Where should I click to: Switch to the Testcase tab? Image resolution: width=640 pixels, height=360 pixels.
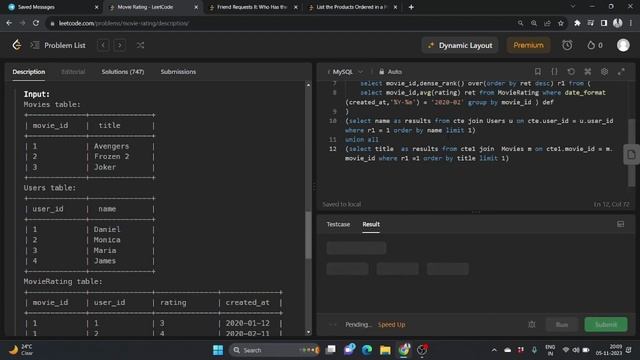[338, 224]
